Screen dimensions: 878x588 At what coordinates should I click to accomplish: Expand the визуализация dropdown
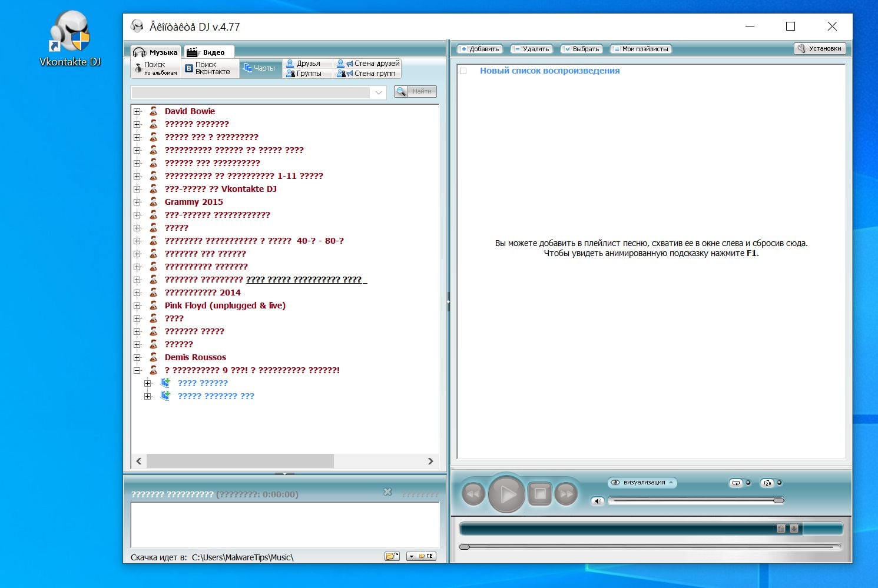click(x=642, y=483)
